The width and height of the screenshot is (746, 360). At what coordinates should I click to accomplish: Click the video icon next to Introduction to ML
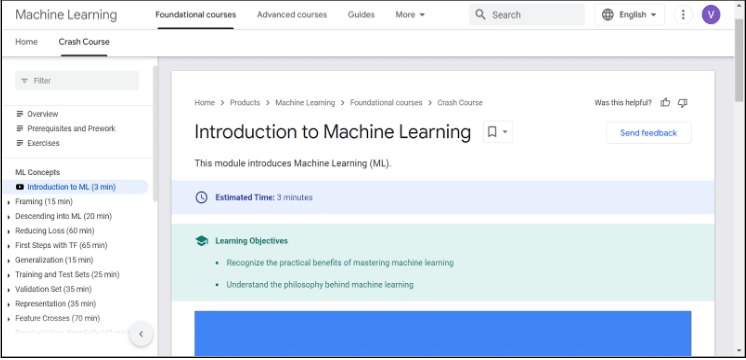(20, 187)
